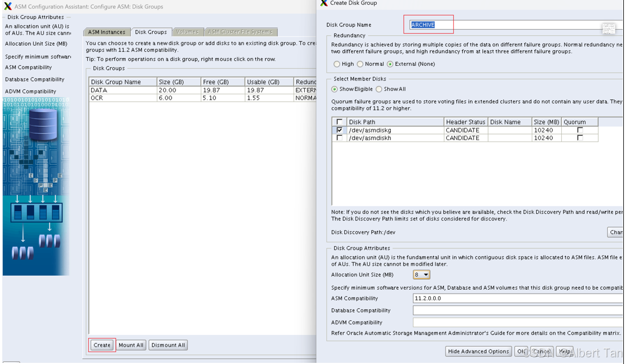
Task: Open Help in Create Disk Group dialog
Action: pos(565,351)
